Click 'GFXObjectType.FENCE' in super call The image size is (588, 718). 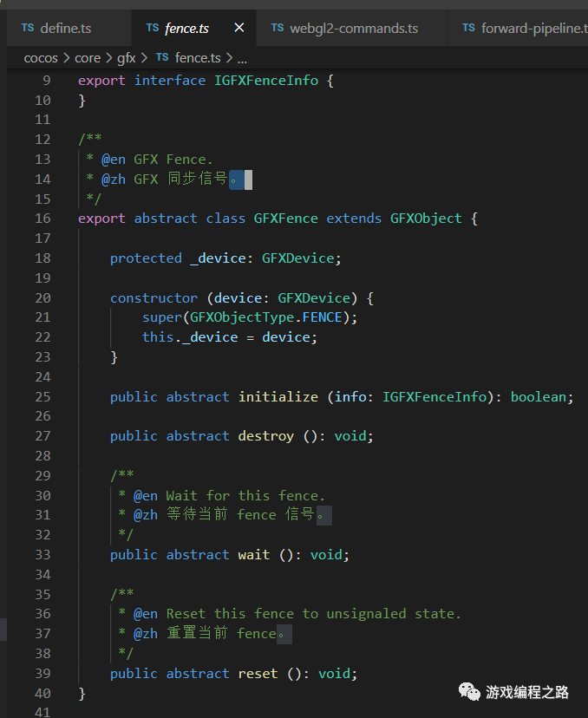click(266, 317)
